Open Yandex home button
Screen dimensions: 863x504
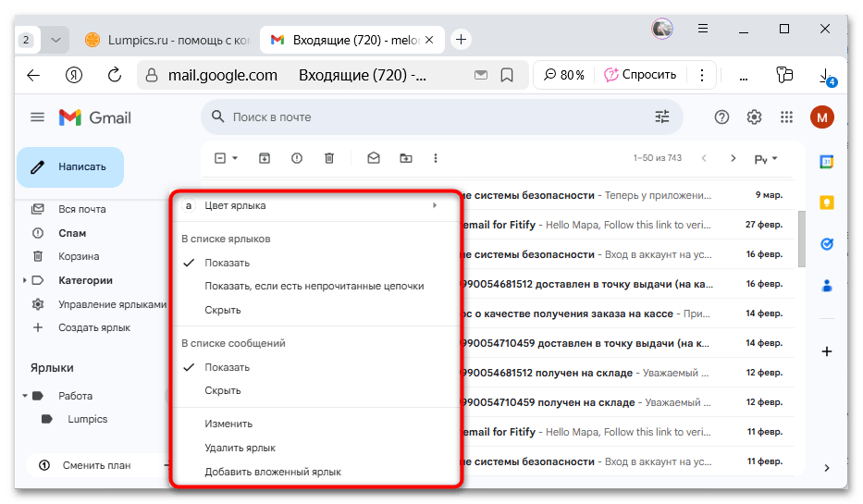click(74, 75)
